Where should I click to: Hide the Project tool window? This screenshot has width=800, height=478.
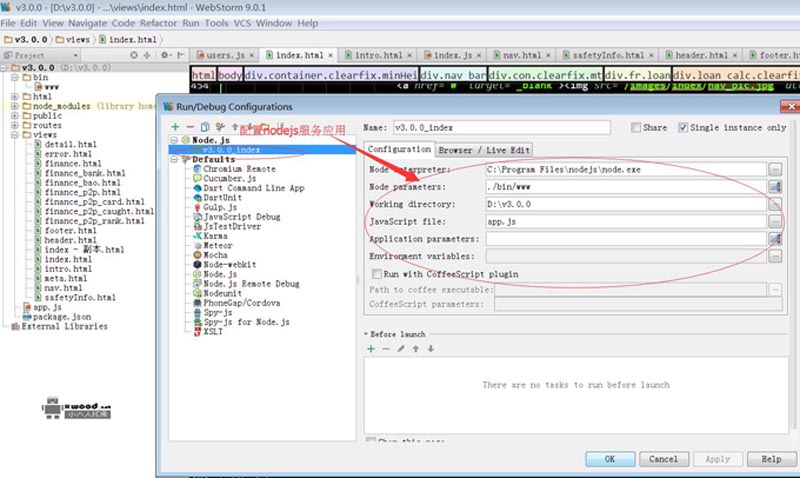tap(181, 55)
